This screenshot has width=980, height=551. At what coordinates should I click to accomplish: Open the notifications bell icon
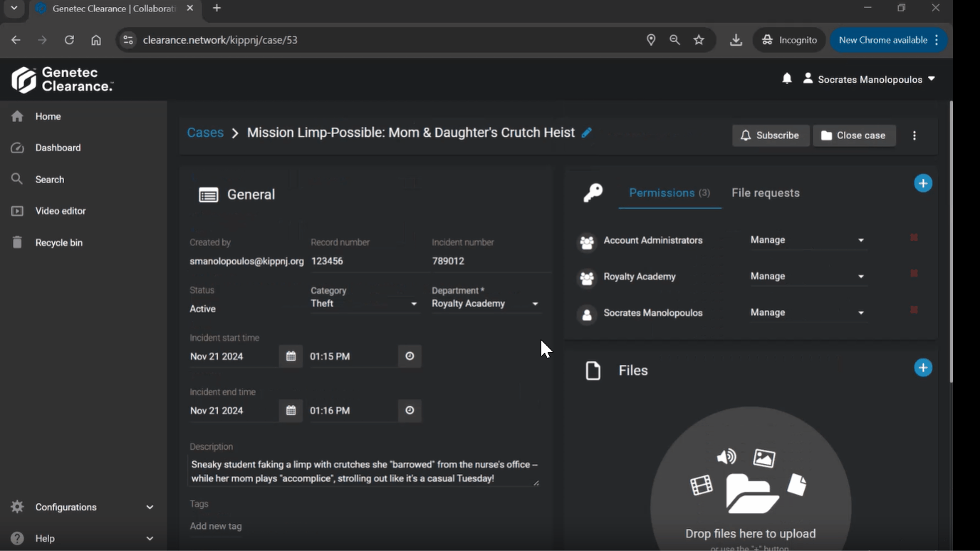pyautogui.click(x=786, y=79)
